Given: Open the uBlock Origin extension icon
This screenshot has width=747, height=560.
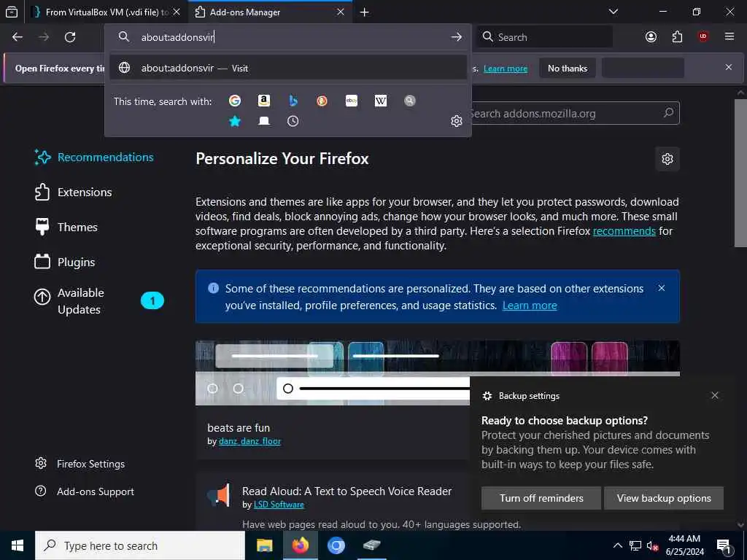Looking at the screenshot, I should click(703, 36).
